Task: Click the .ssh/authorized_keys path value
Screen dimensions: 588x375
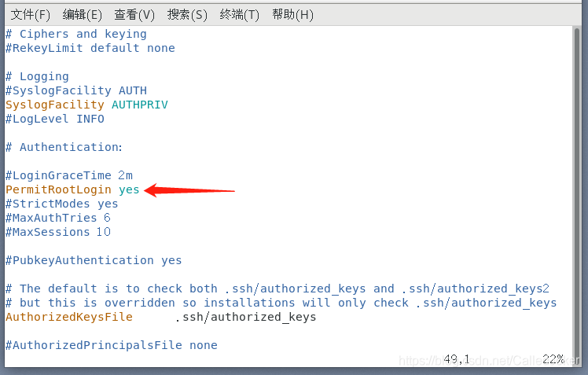Action: 244,317
